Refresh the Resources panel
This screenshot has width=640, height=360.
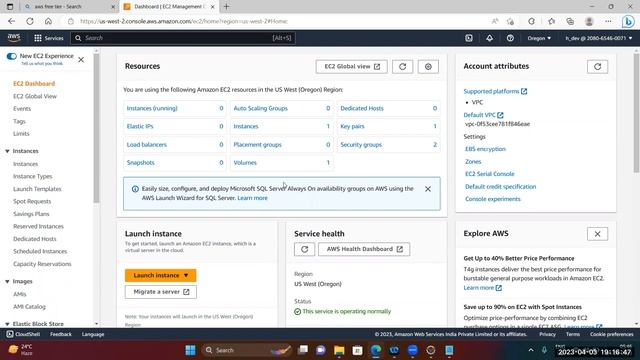(x=402, y=67)
